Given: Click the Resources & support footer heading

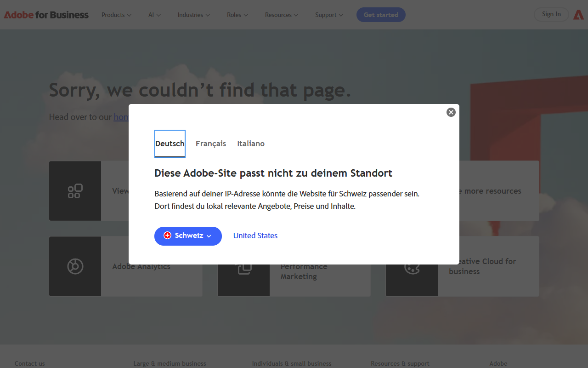Looking at the screenshot, I should 400,363.
